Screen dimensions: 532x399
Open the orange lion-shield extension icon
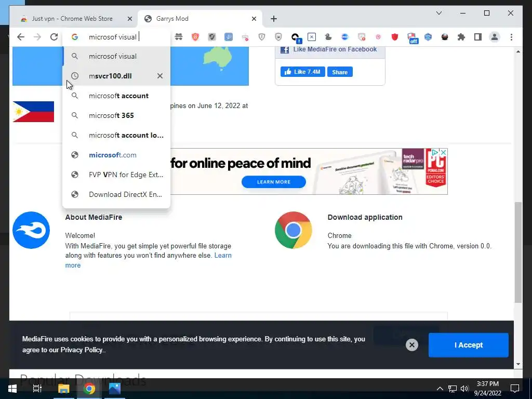(x=195, y=37)
